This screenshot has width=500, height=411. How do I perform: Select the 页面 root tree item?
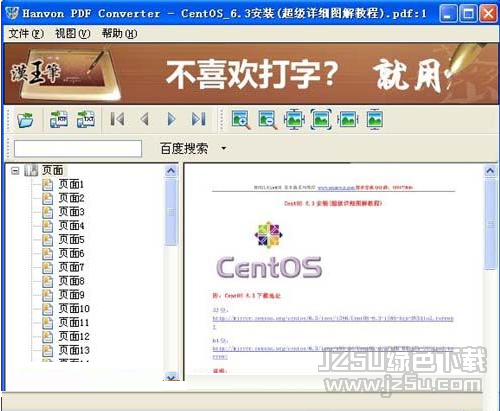pos(52,170)
